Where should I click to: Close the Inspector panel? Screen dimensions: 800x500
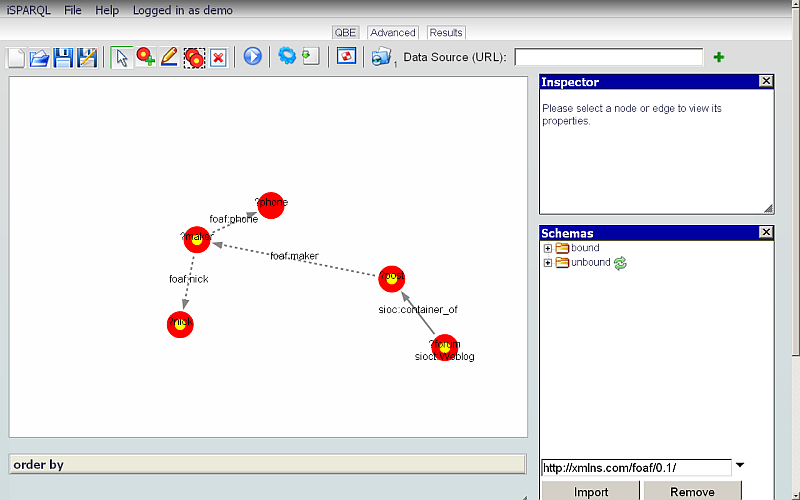click(766, 81)
